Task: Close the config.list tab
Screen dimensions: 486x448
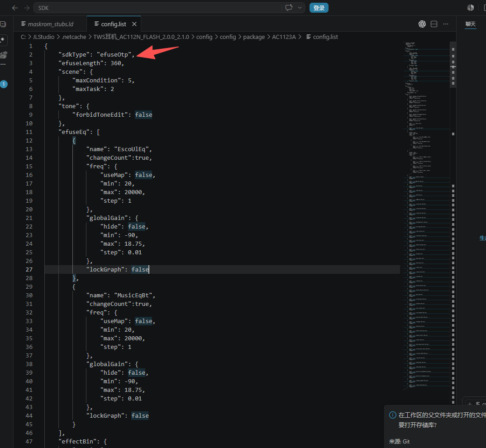Action: pyautogui.click(x=134, y=24)
